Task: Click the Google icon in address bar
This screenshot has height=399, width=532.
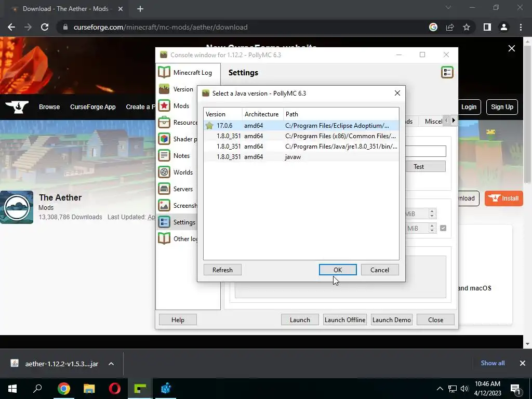Action: point(433,27)
